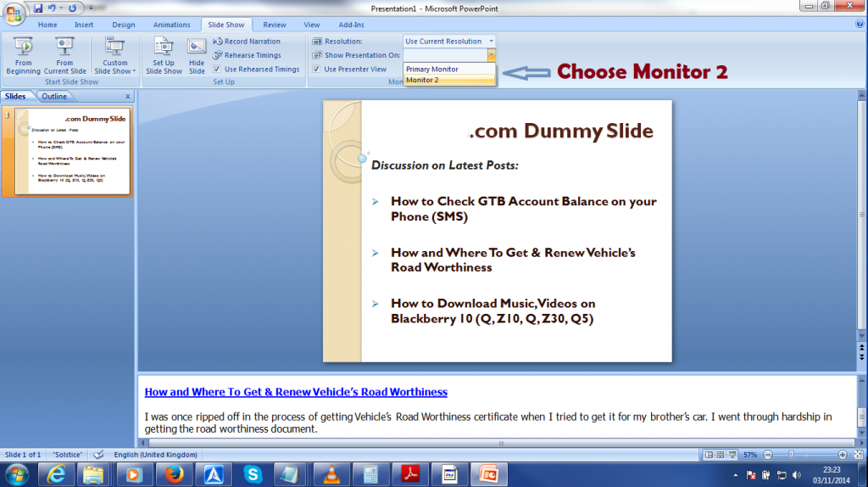Run spell check icon in status bar

tap(98, 455)
